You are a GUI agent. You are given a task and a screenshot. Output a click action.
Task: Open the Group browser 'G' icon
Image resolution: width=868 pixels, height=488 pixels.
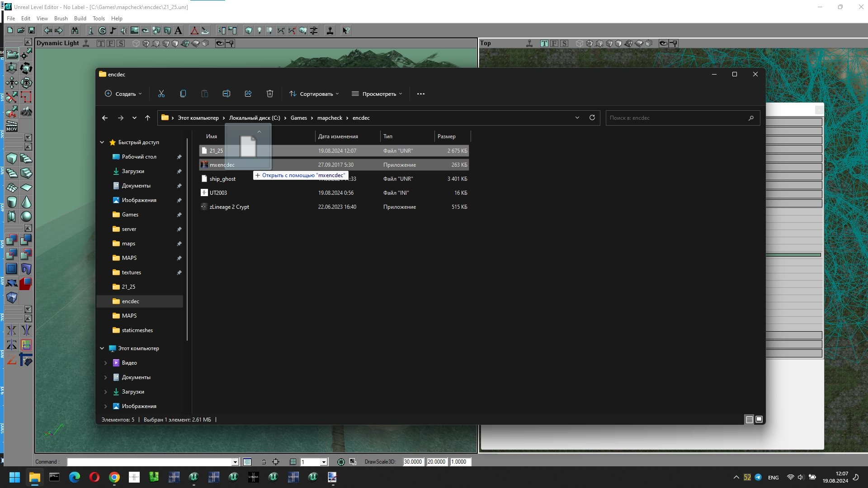pos(102,30)
